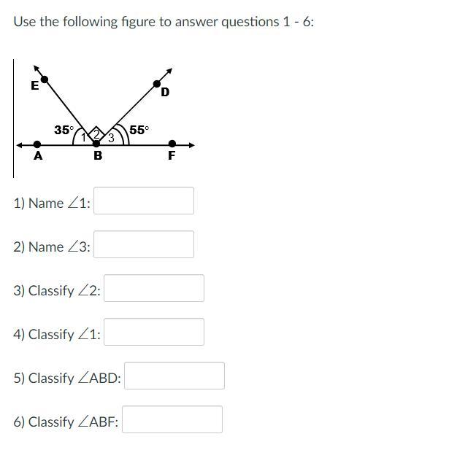
Task: Select the Name ∠3 input field
Action: pyautogui.click(x=144, y=244)
